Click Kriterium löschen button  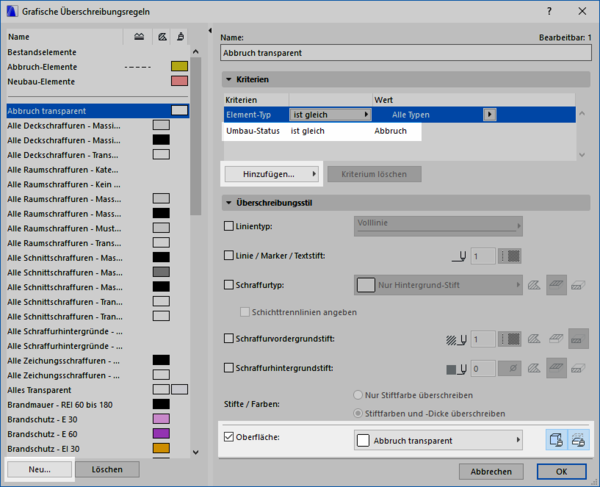click(374, 174)
